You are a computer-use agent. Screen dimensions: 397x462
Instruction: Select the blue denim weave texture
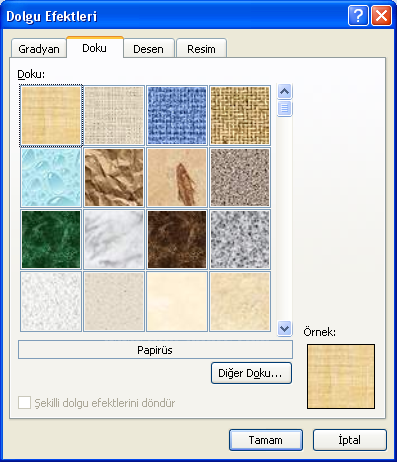pyautogui.click(x=177, y=115)
